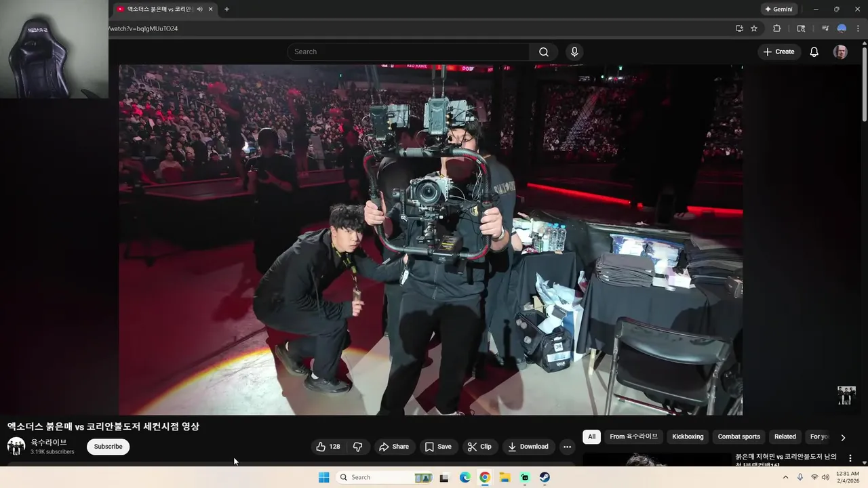Open Task View on the taskbar
The height and width of the screenshot is (488, 868).
444,477
